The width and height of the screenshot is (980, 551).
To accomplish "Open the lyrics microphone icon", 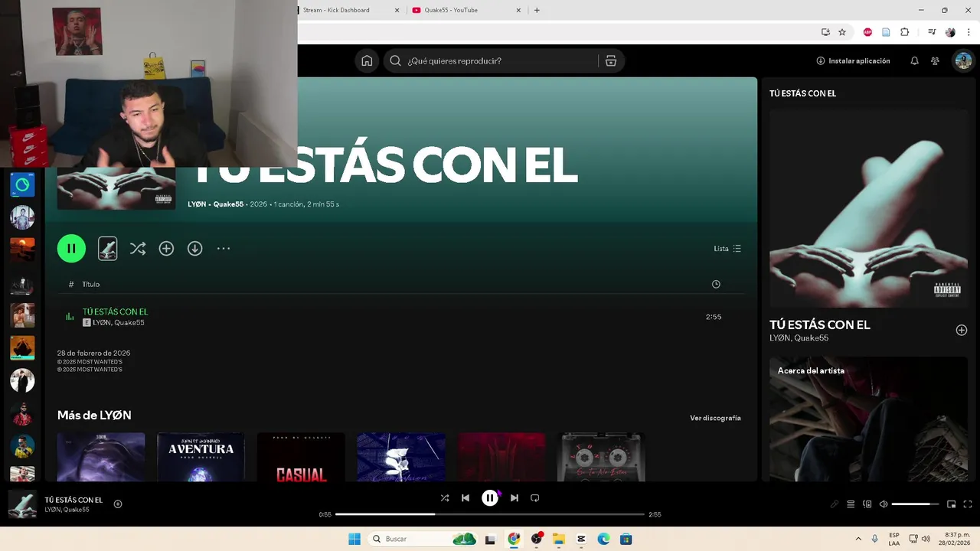I will (x=835, y=504).
